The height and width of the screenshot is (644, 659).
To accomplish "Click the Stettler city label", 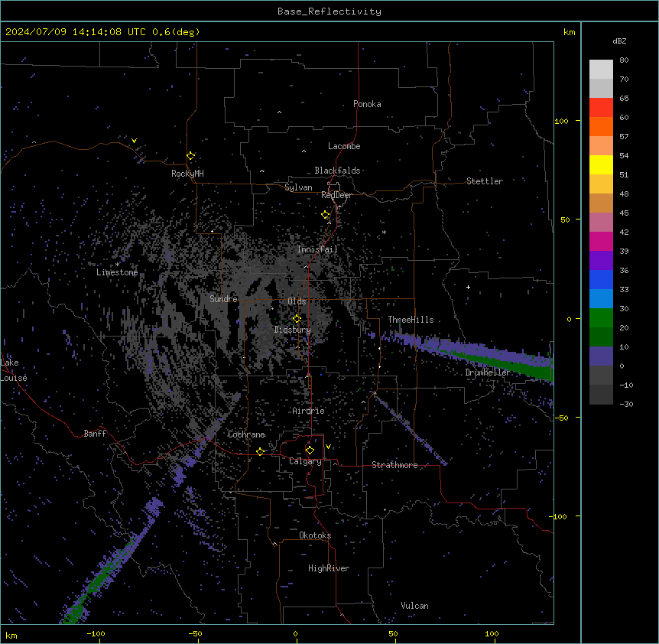I will pos(485,181).
